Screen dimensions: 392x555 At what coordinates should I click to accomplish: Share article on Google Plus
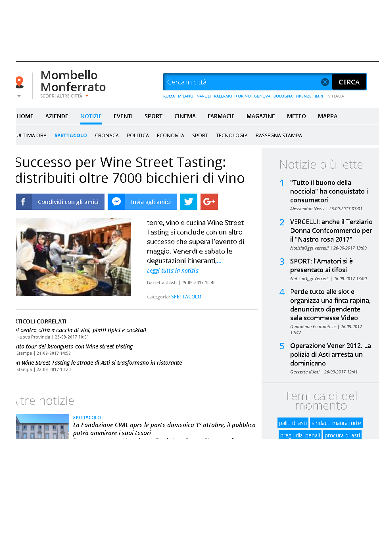(x=209, y=202)
